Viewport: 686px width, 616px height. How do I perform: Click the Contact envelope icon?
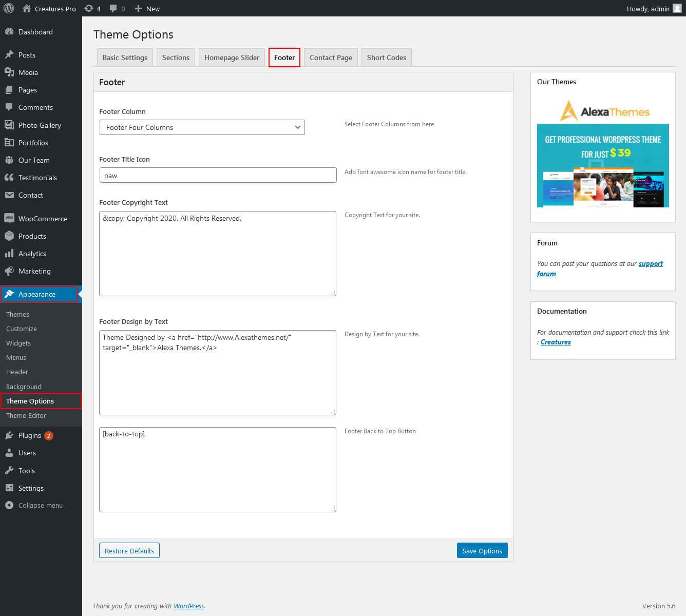9,195
